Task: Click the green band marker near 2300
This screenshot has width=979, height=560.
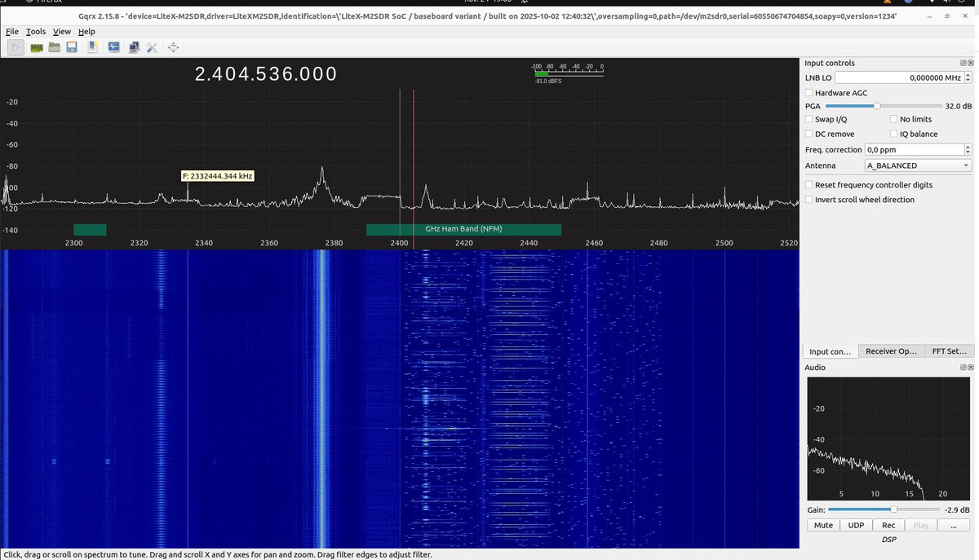Action: pyautogui.click(x=90, y=229)
